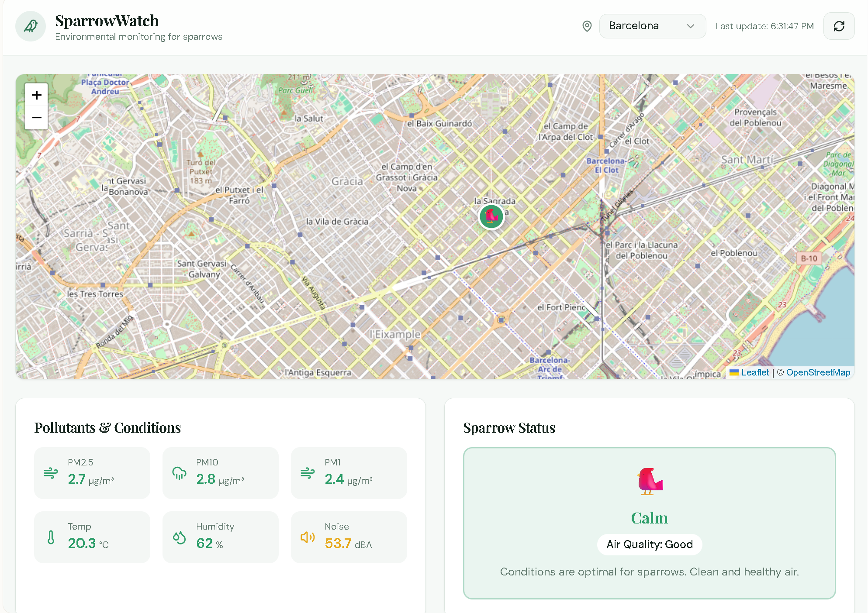The height and width of the screenshot is (613, 868).
Task: Click the PM10 cloud rain icon
Action: (x=179, y=473)
